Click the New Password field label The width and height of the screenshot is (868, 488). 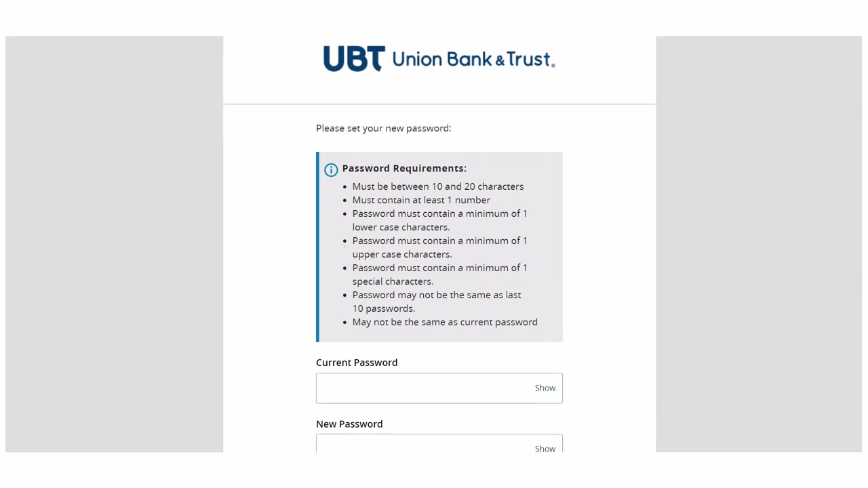tap(349, 424)
